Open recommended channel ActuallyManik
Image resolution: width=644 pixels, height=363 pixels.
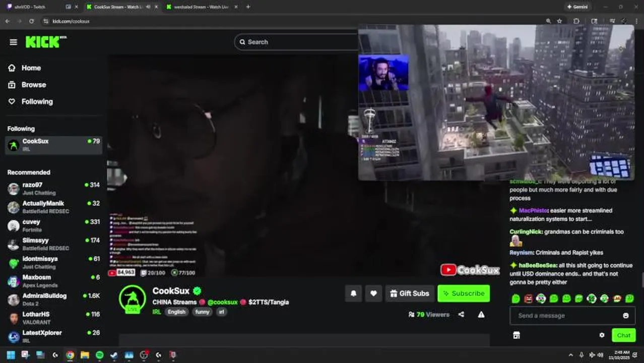coord(53,207)
